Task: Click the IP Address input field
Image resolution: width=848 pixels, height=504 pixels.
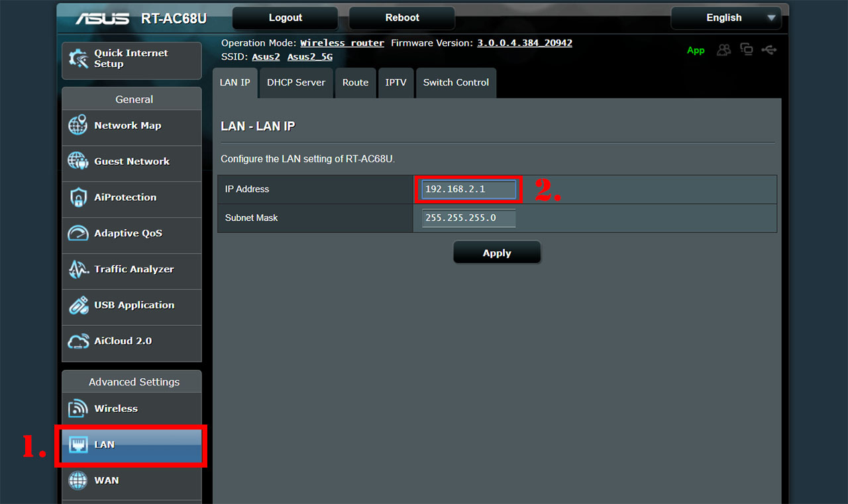Action: click(x=468, y=189)
